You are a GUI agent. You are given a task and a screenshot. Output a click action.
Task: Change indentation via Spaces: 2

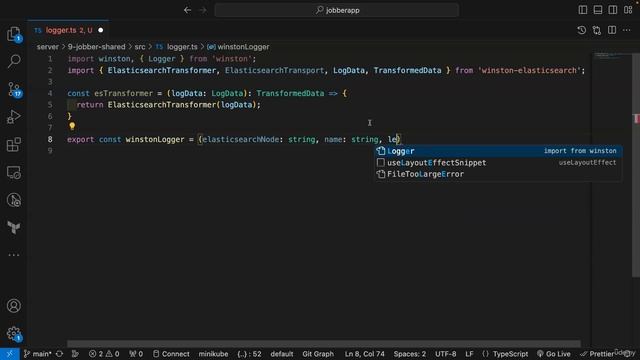(x=409, y=354)
